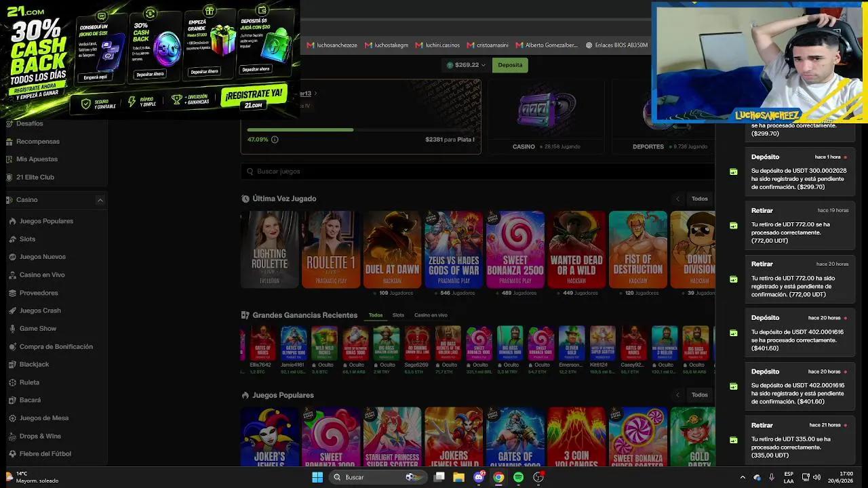Open Desafíos in the sidebar
The image size is (868, 488).
tap(29, 123)
